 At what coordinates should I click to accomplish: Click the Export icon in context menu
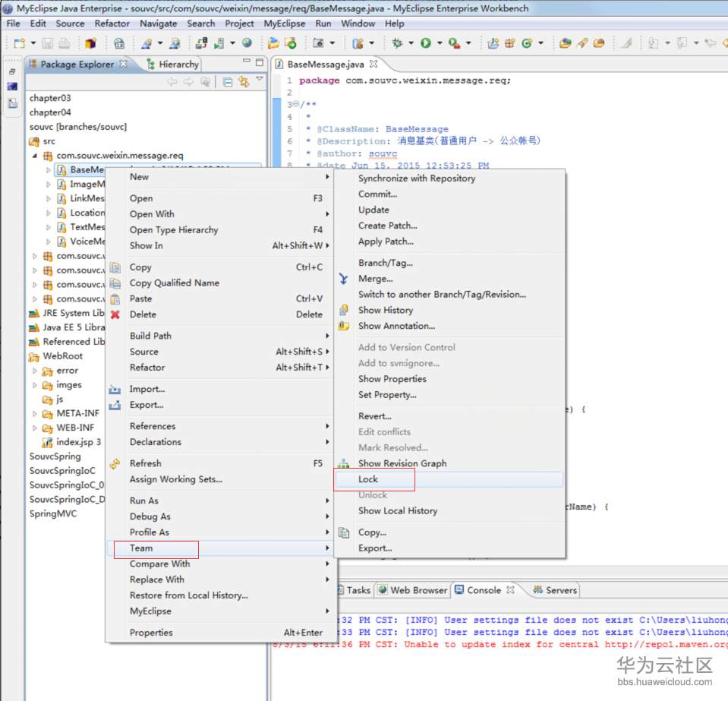tap(115, 405)
